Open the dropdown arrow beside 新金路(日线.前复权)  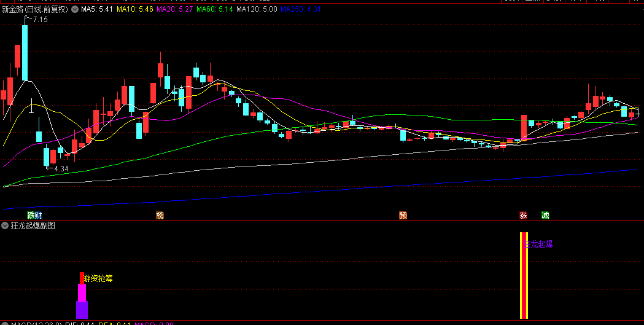(74, 9)
